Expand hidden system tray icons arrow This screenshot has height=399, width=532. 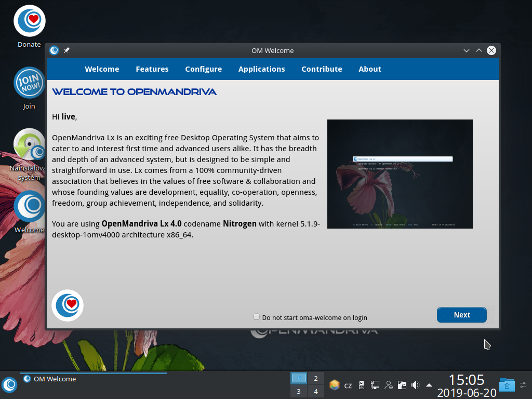coord(429,385)
